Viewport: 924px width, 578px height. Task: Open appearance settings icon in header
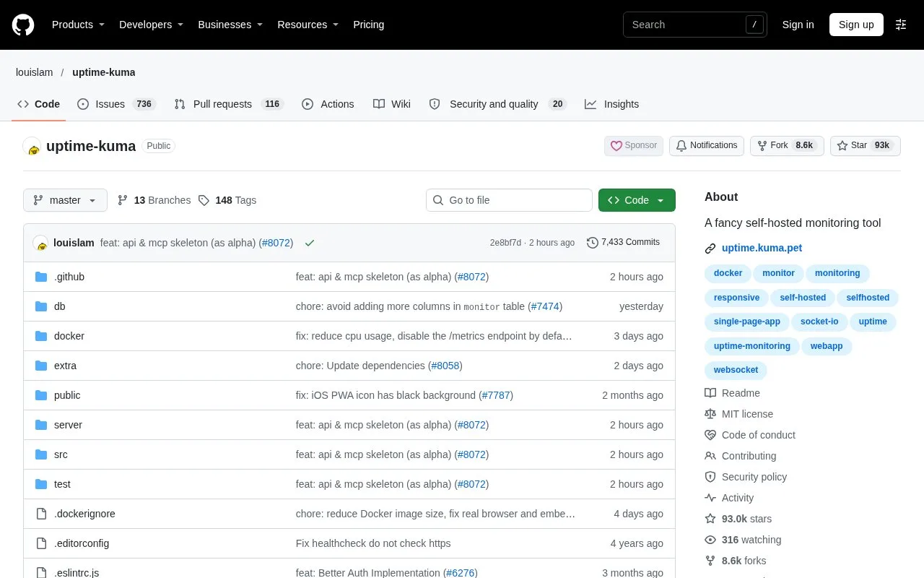(x=901, y=25)
